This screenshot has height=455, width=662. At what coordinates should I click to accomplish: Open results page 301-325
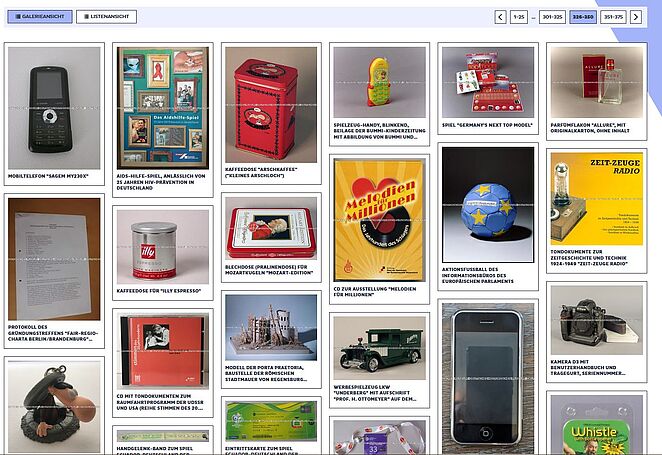(552, 17)
